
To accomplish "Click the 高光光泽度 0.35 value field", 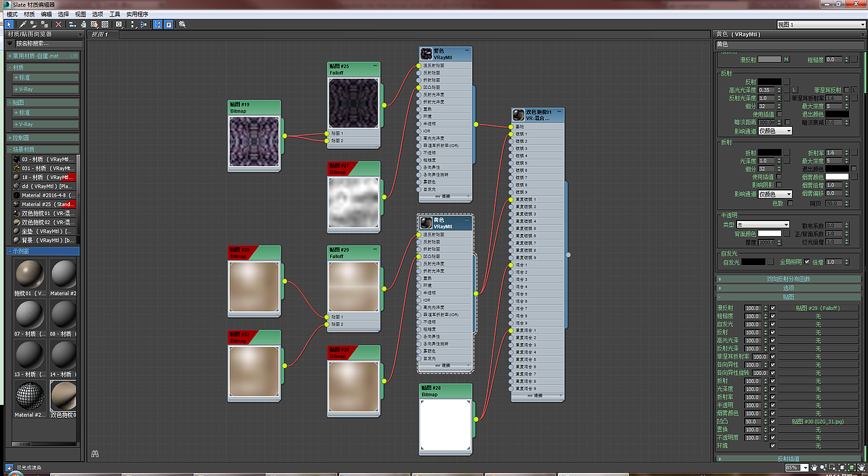I will click(766, 90).
